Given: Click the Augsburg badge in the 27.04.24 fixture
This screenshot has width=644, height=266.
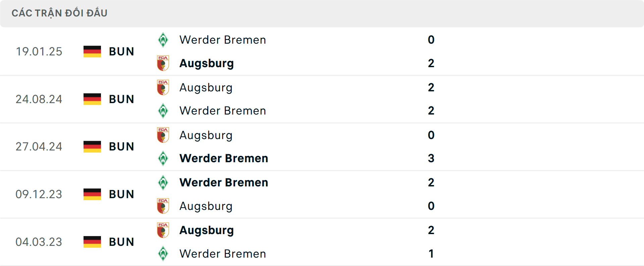Looking at the screenshot, I should 163,135.
